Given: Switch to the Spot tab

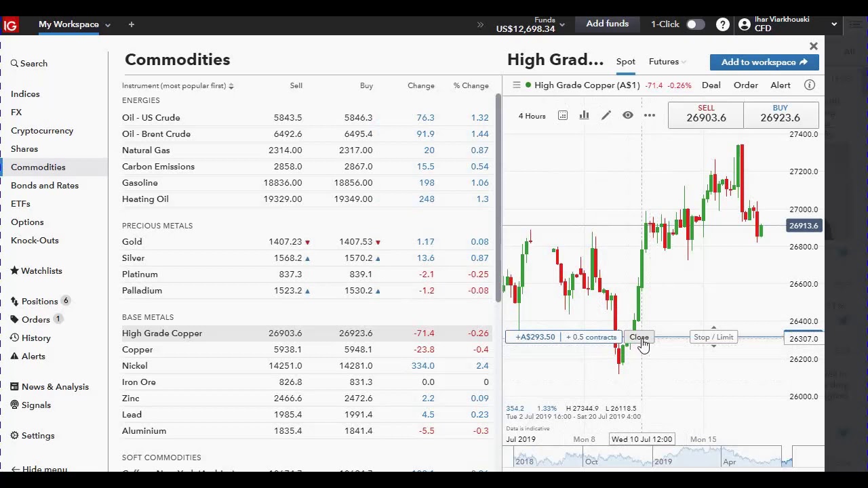Looking at the screenshot, I should pos(626,62).
